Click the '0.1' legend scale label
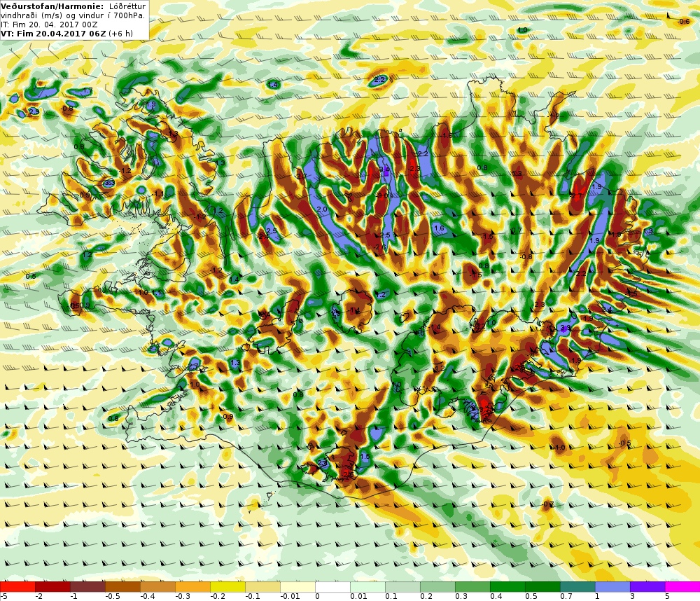 pyautogui.click(x=391, y=597)
